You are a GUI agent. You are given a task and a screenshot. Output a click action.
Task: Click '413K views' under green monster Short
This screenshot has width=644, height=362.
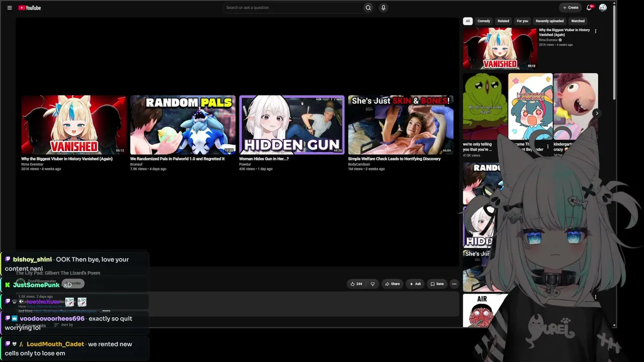471,155
